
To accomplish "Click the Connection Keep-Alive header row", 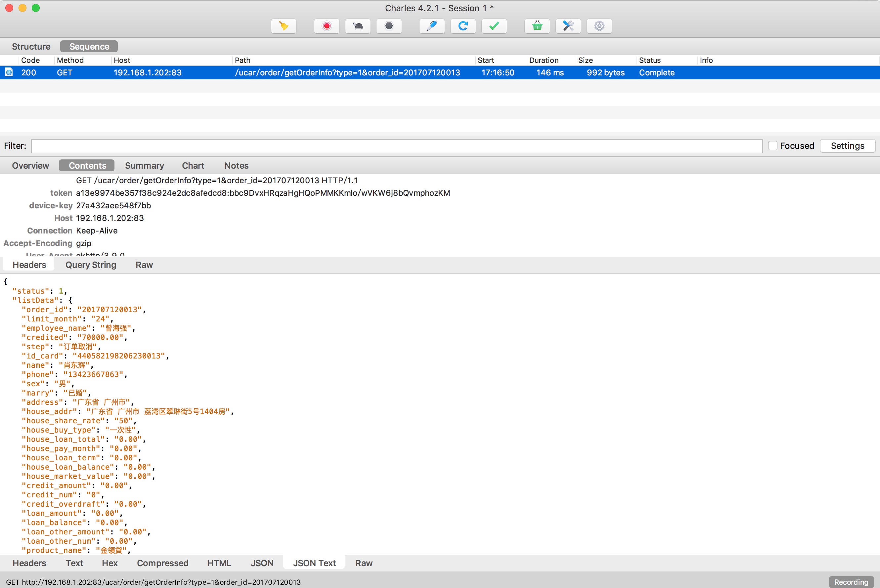I will 72,230.
